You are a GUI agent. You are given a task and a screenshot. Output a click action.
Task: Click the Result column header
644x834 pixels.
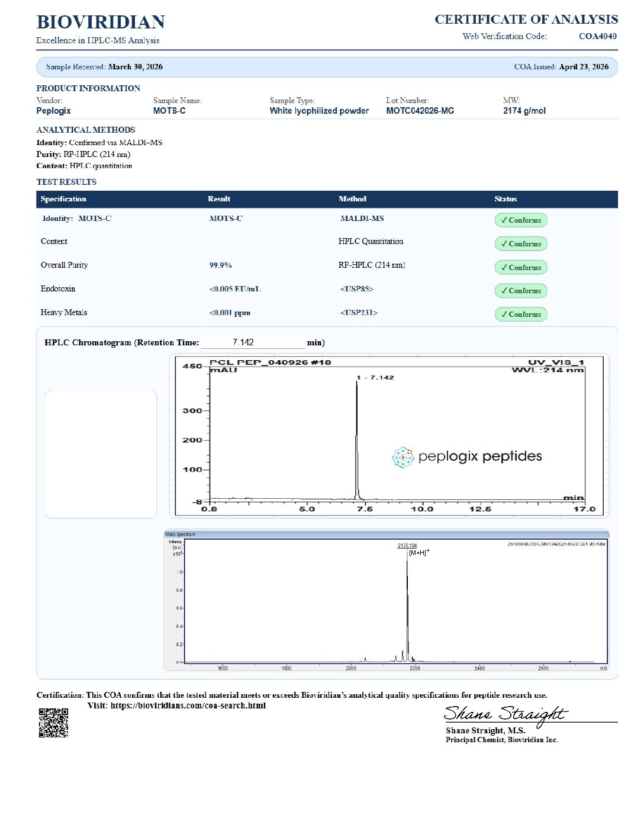tap(219, 199)
